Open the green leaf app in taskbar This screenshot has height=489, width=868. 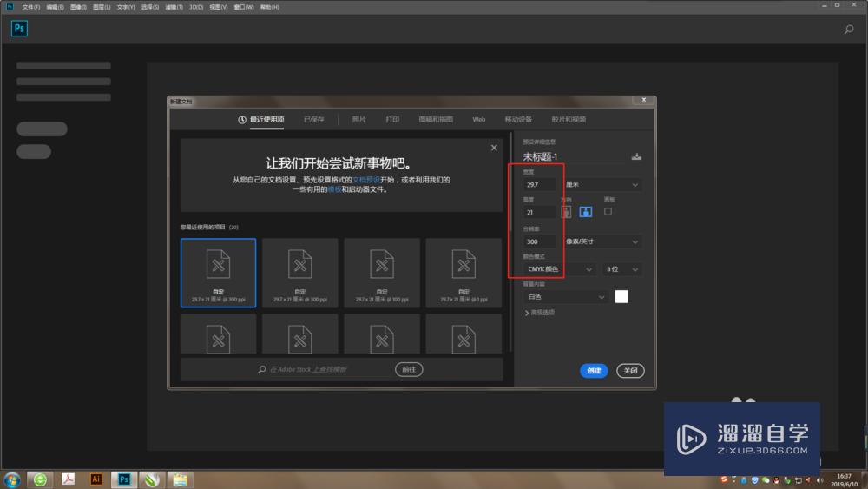click(152, 479)
